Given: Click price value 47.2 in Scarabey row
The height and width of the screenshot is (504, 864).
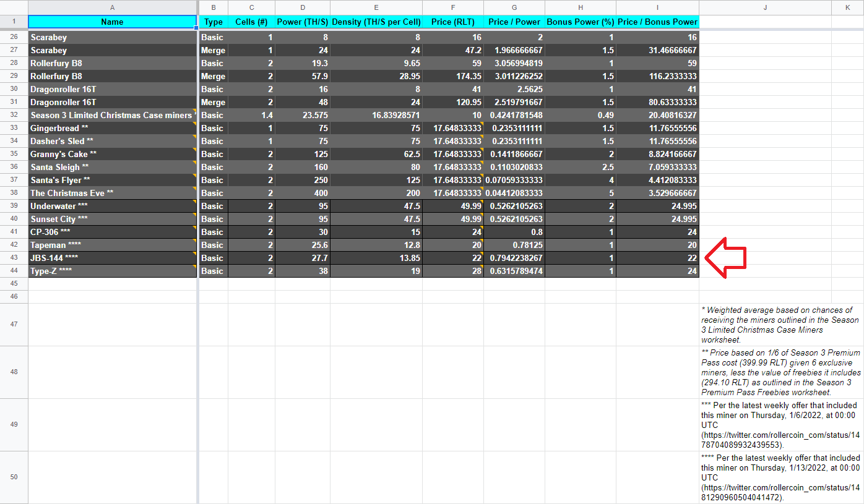Looking at the screenshot, I should coord(453,50).
